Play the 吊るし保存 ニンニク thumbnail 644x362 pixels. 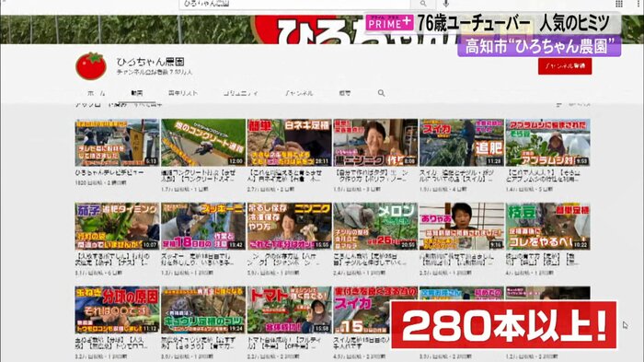tap(289, 227)
